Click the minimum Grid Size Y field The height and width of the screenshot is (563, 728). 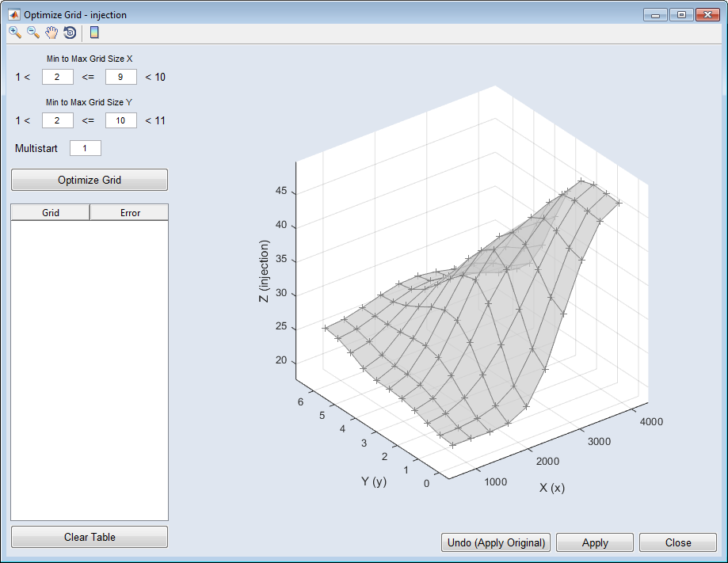(58, 120)
